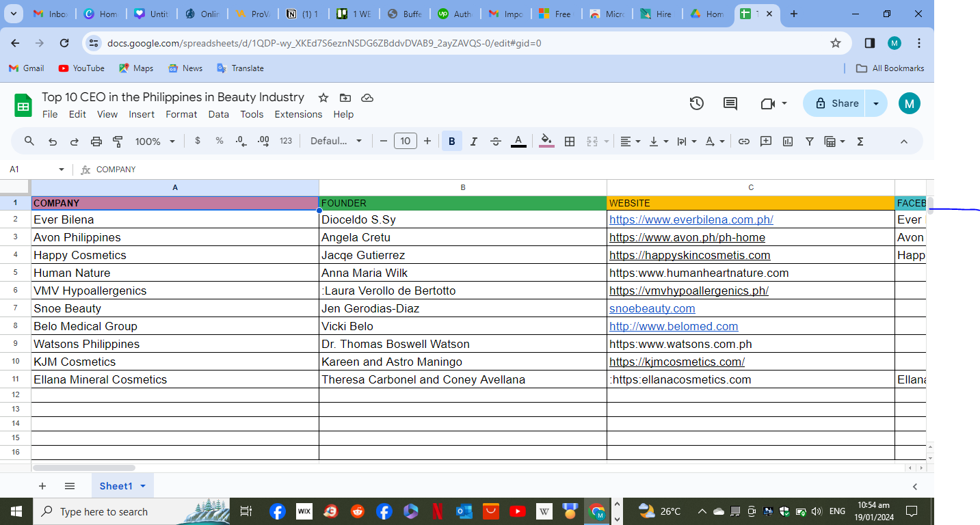Toggle Italic formatting
980x525 pixels.
pos(474,142)
